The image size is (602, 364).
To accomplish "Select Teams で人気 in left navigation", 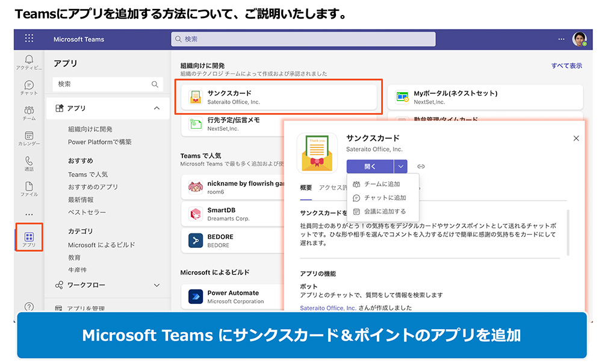I will click(88, 174).
